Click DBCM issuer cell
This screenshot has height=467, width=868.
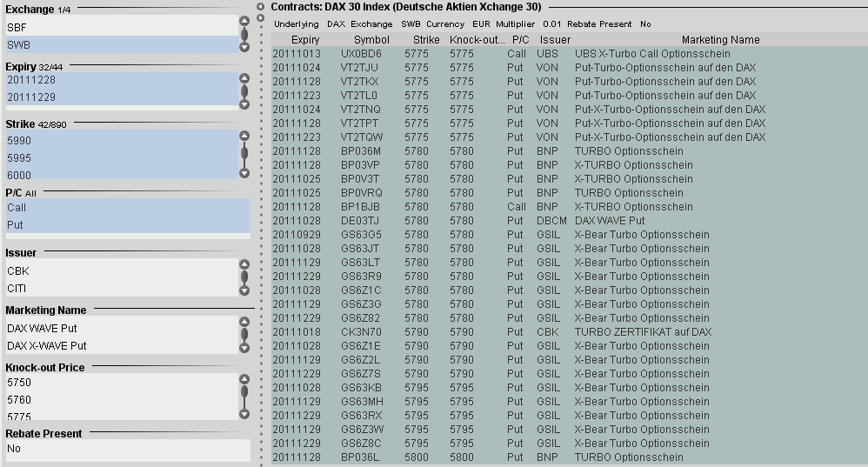point(551,221)
